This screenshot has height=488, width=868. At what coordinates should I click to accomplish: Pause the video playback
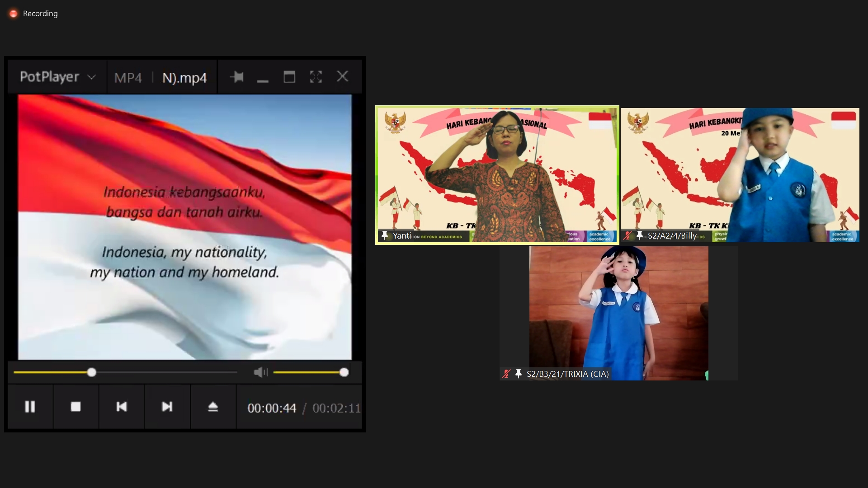click(x=30, y=407)
